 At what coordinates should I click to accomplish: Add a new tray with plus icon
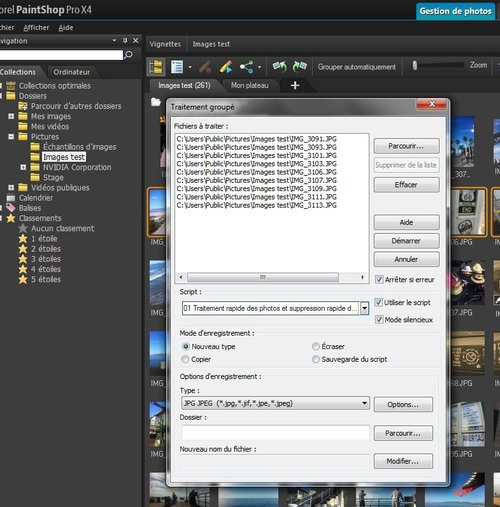click(295, 85)
